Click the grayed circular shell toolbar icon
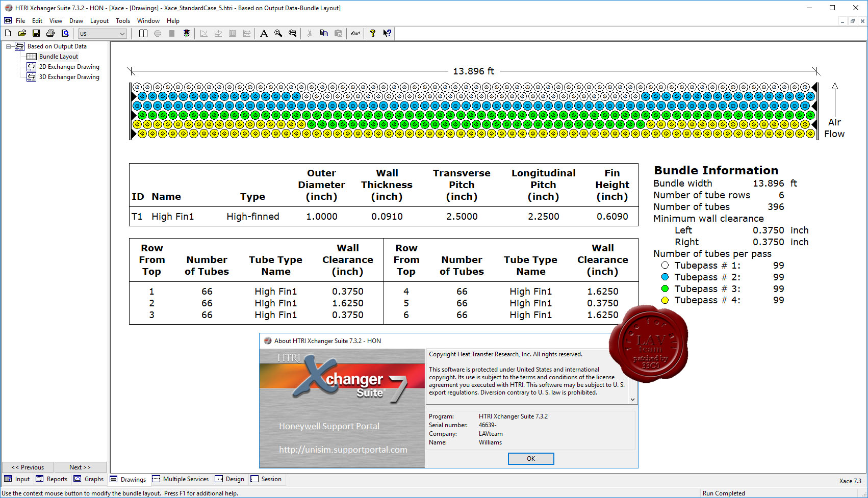Viewport: 868px width, 498px height. [158, 33]
